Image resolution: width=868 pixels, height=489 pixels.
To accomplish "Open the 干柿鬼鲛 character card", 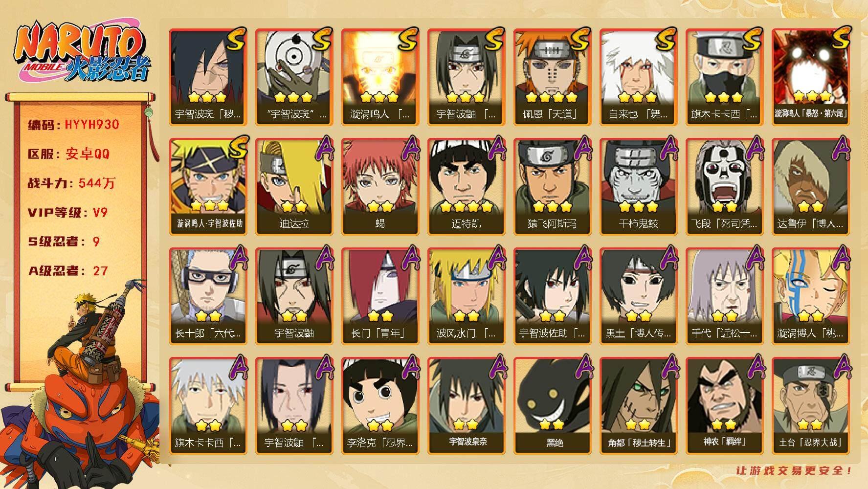I will [x=638, y=187].
